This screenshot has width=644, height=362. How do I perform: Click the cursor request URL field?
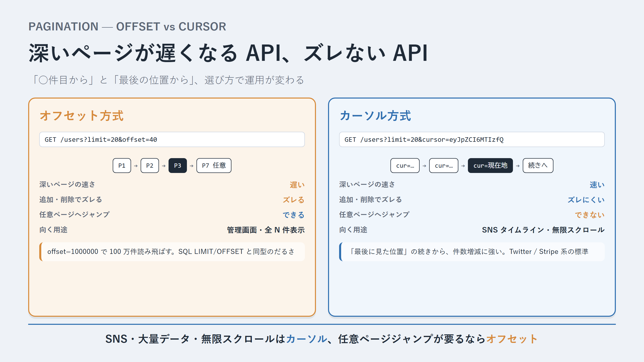(x=472, y=140)
